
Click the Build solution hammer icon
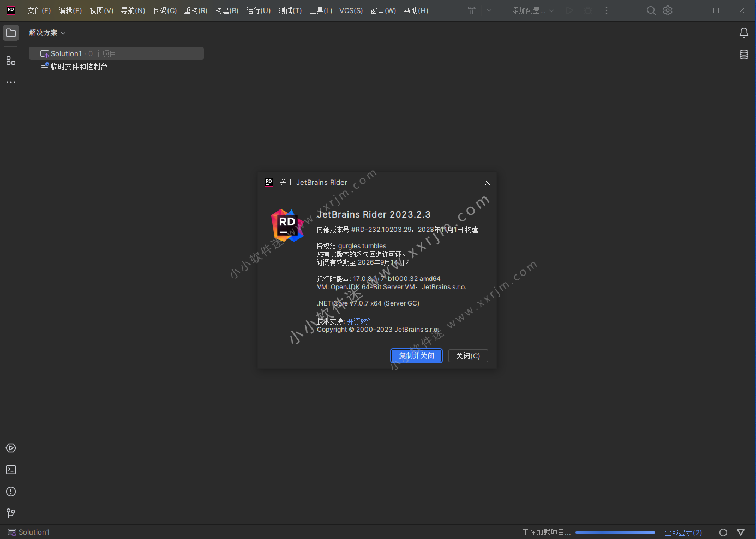click(472, 10)
